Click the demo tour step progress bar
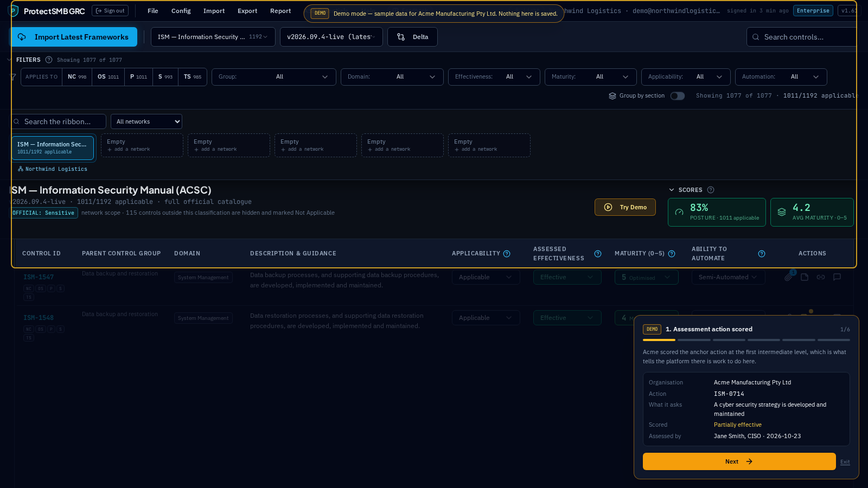Screen dimensions: 868x488 point(746,340)
